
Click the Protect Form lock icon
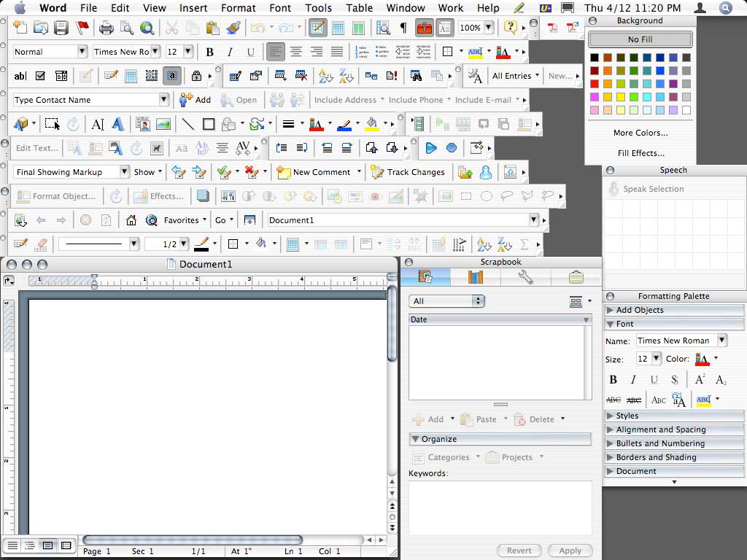click(x=196, y=76)
